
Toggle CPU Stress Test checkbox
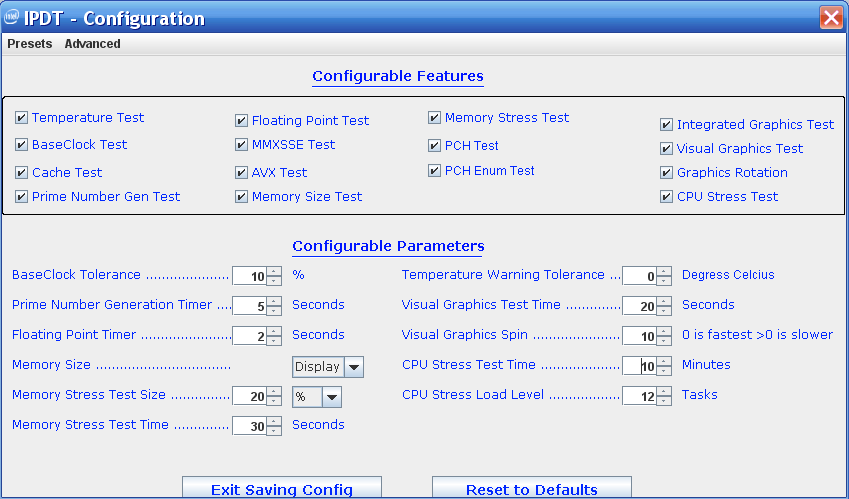pos(667,196)
